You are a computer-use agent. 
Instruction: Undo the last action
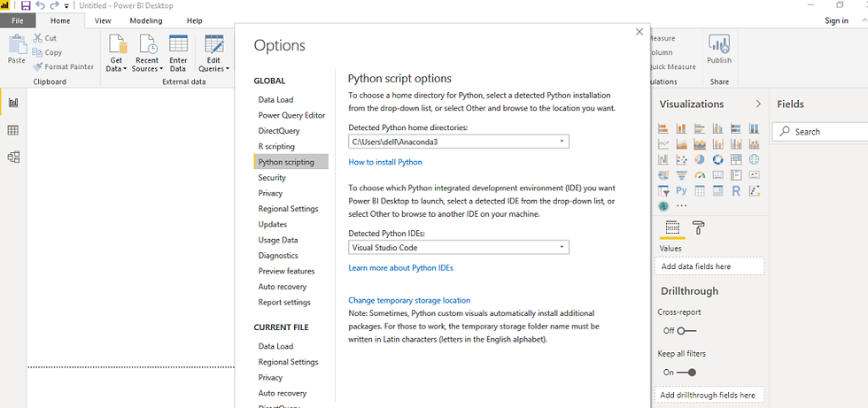(41, 5)
